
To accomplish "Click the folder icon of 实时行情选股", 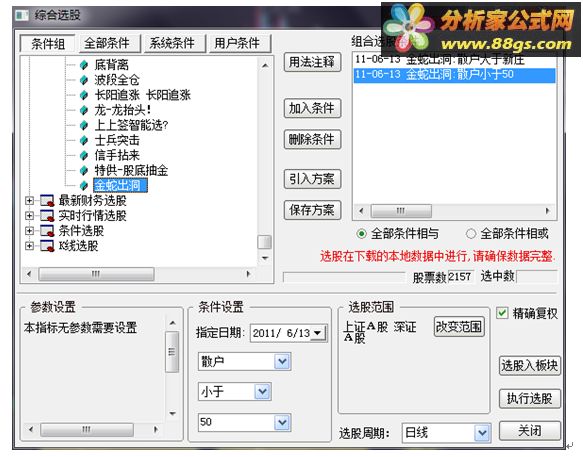I will click(47, 216).
